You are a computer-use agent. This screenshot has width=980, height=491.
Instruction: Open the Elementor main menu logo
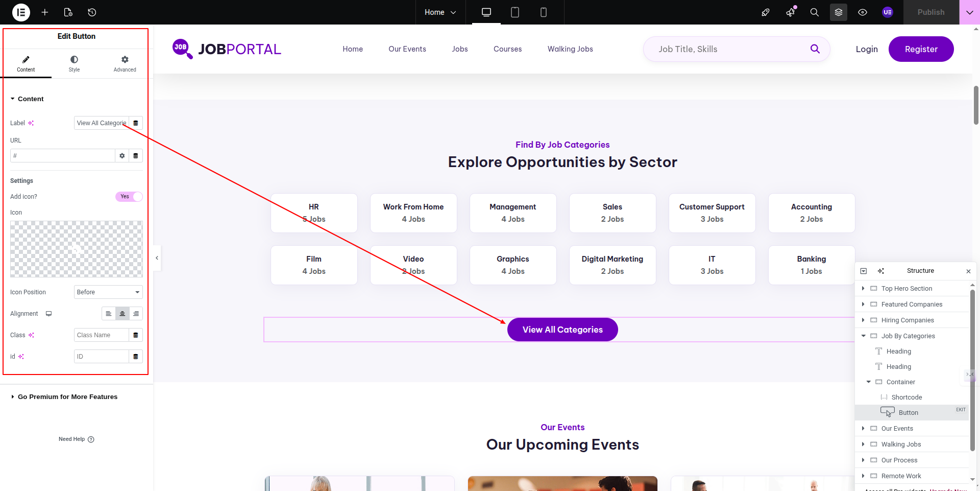(21, 12)
